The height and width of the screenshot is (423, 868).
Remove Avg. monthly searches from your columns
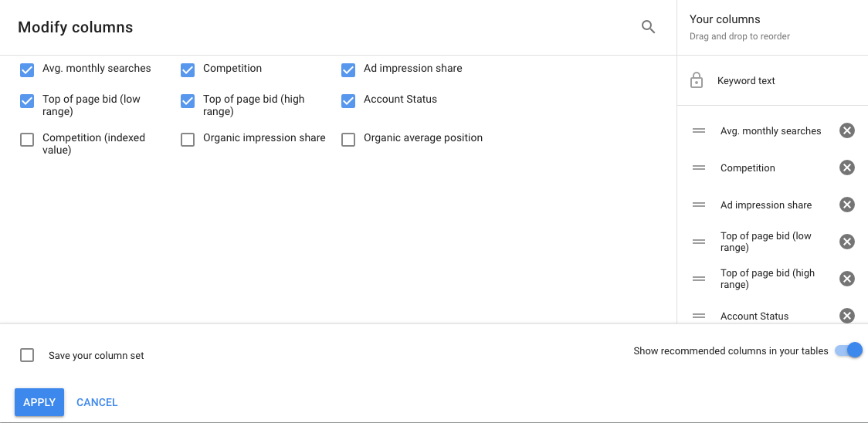tap(847, 130)
